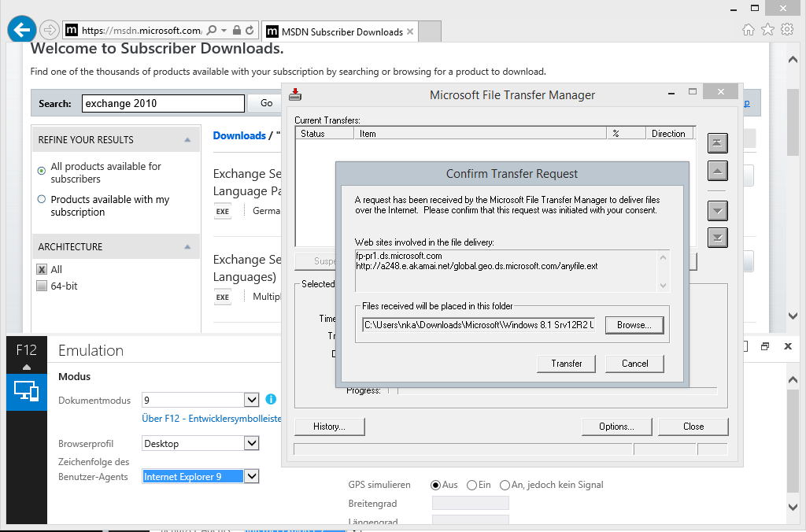Screen dimensions: 806x532
Task: Open a new blank browser tab
Action: point(430,31)
